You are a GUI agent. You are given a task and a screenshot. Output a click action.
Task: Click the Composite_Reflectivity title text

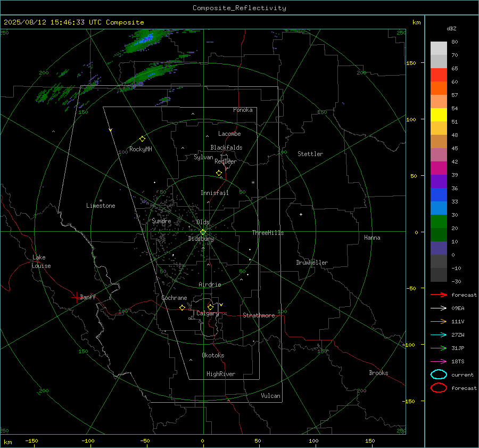point(240,8)
